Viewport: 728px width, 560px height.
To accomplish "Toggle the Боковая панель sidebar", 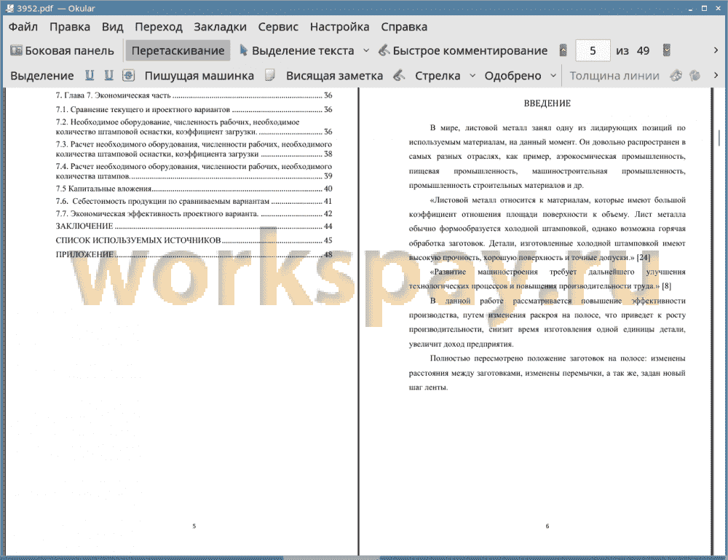I will pos(62,51).
